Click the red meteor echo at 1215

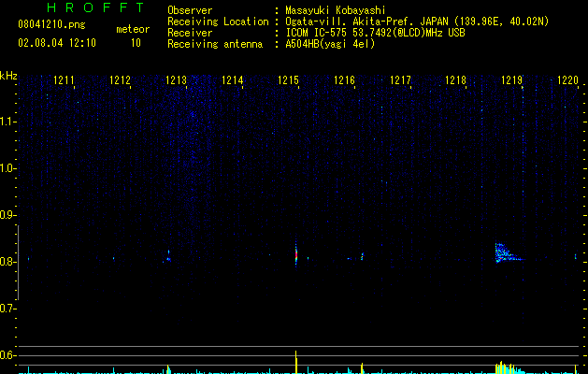[x=296, y=254]
